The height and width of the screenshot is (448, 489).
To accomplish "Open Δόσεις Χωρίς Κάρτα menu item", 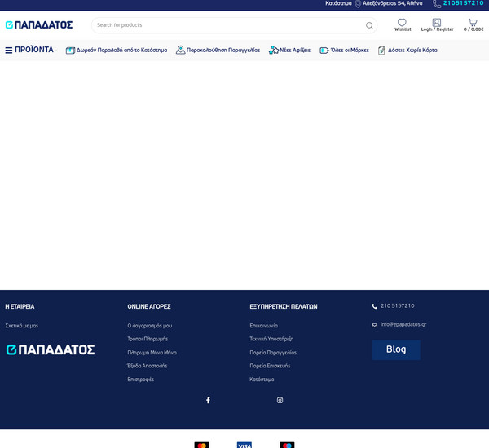I will tap(412, 51).
